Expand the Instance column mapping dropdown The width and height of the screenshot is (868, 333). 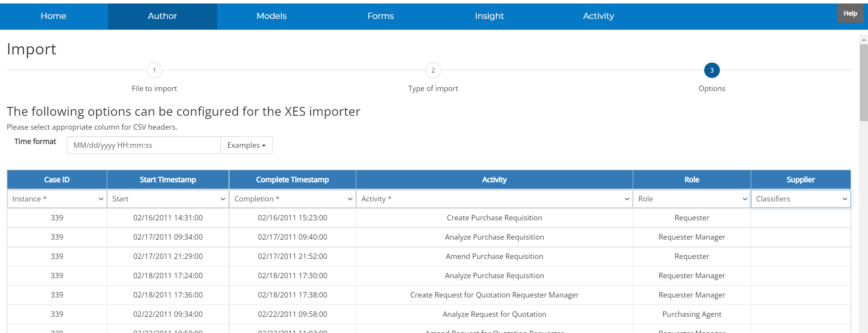coord(57,199)
